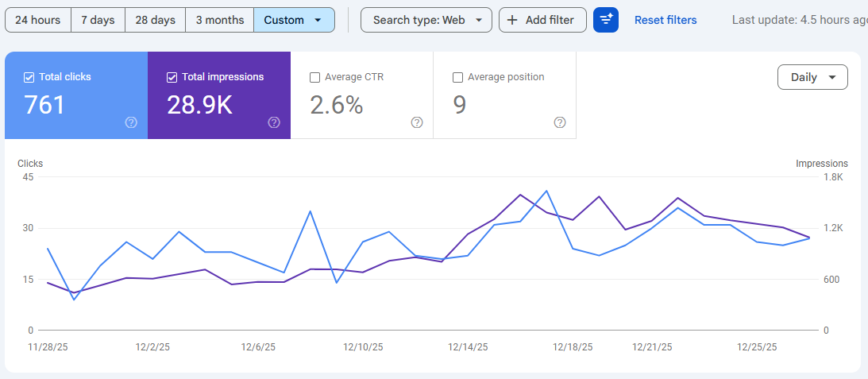Click the 12/10/25 date axis label
This screenshot has height=379, width=868.
pyautogui.click(x=363, y=347)
